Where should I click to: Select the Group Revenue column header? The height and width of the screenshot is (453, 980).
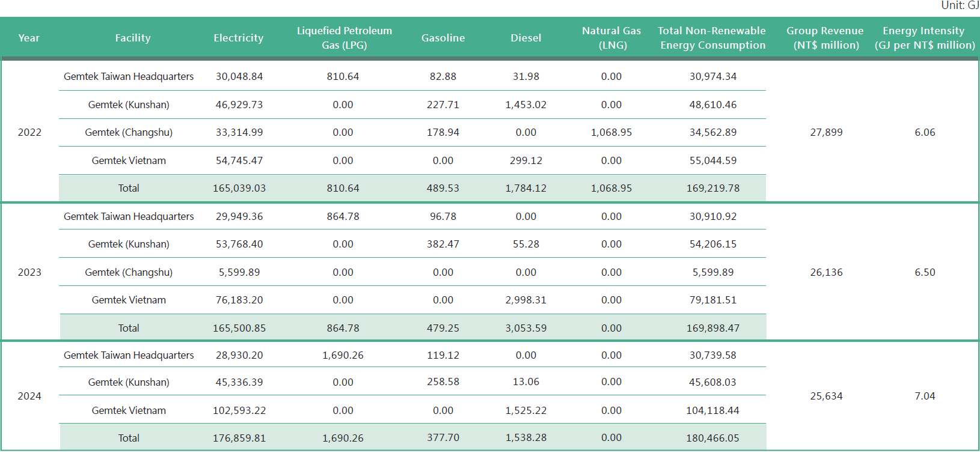pyautogui.click(x=825, y=38)
